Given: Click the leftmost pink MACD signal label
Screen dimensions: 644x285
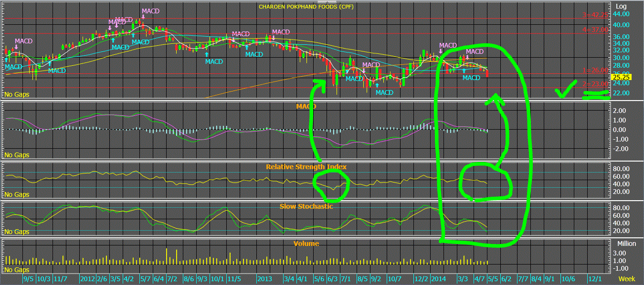Looking at the screenshot, I should pyautogui.click(x=23, y=41).
